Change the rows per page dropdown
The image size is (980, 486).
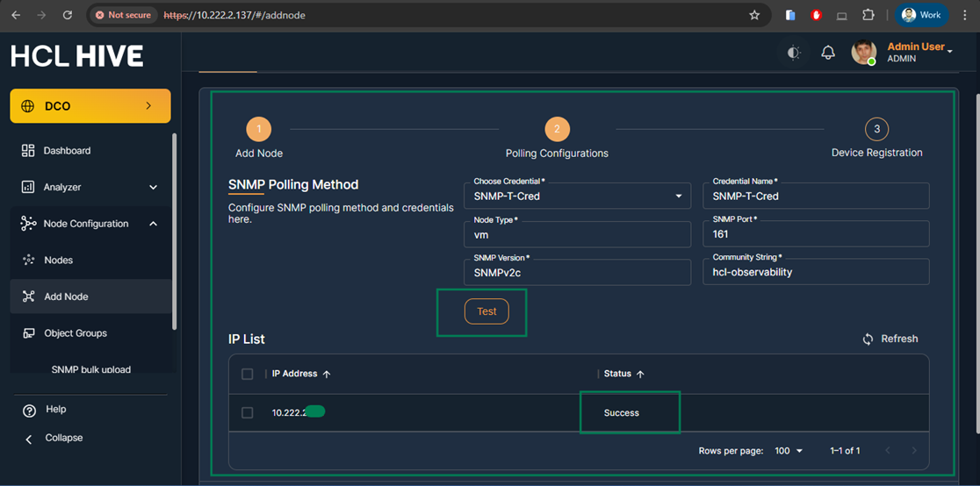coord(789,451)
